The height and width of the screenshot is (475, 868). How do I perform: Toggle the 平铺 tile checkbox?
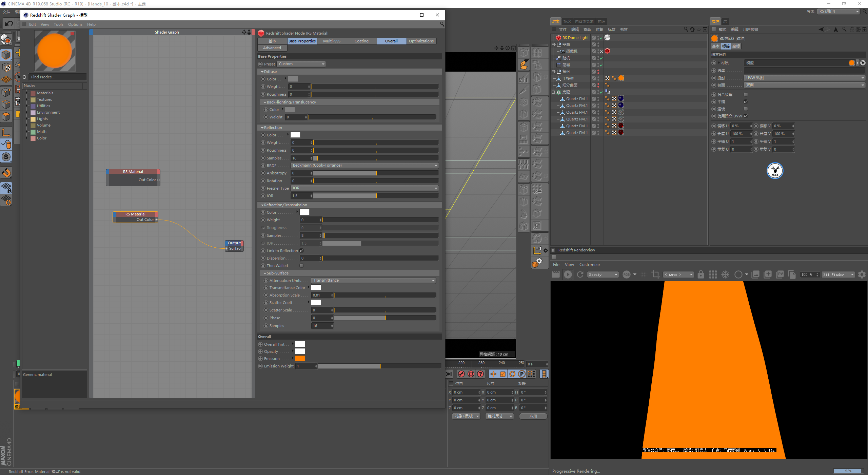[746, 102]
